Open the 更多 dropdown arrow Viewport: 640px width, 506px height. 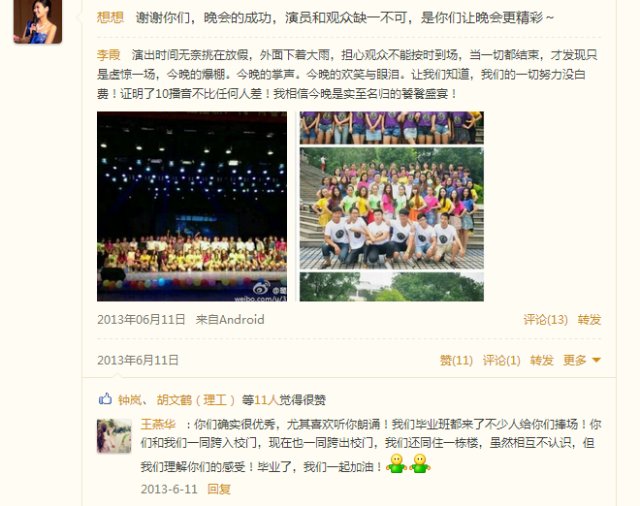click(596, 360)
